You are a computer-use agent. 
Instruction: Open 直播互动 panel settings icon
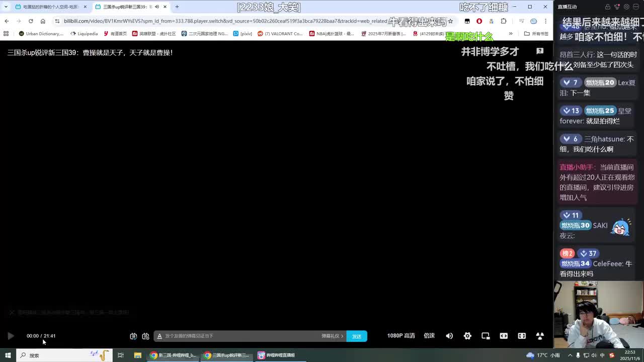pyautogui.click(x=626, y=7)
